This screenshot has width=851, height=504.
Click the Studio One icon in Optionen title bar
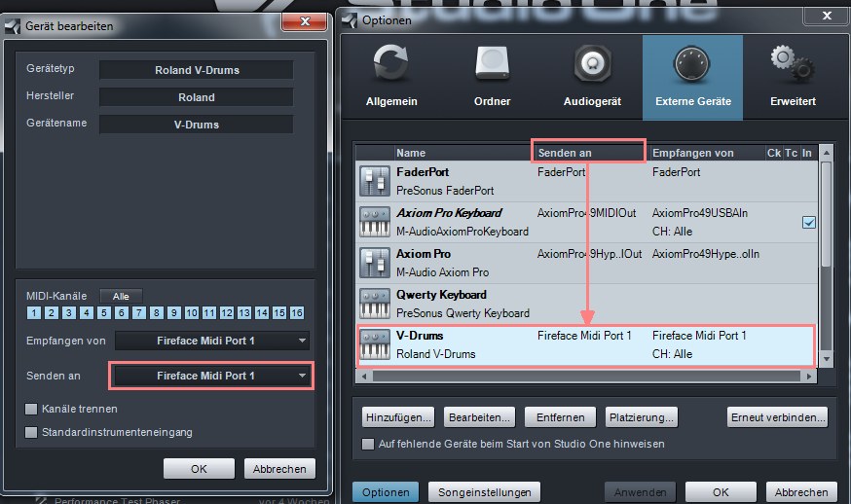349,20
